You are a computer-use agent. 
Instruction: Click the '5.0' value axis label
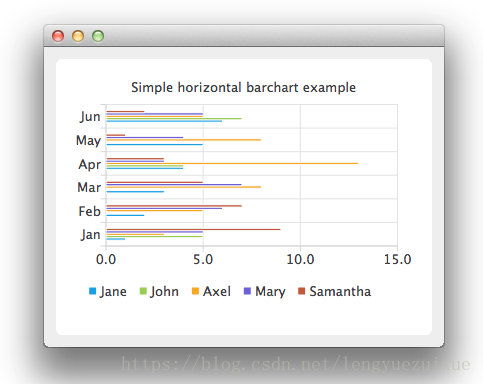click(203, 259)
